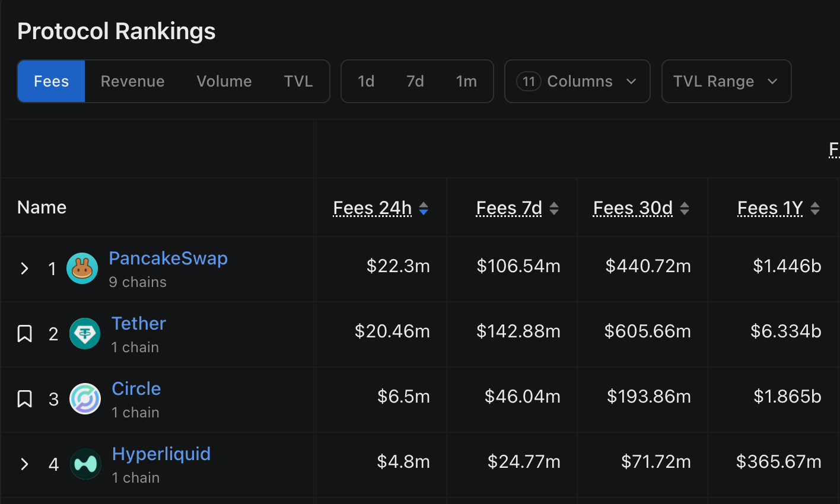
Task: Sort by Fees 30d arrows icon
Action: coord(685,208)
